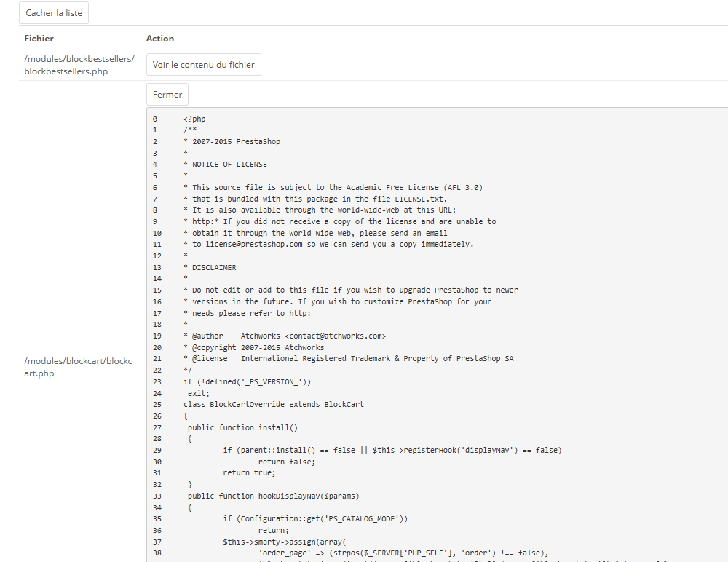The image size is (728, 562).
Task: Click the 'return false;' code line
Action: click(x=286, y=462)
